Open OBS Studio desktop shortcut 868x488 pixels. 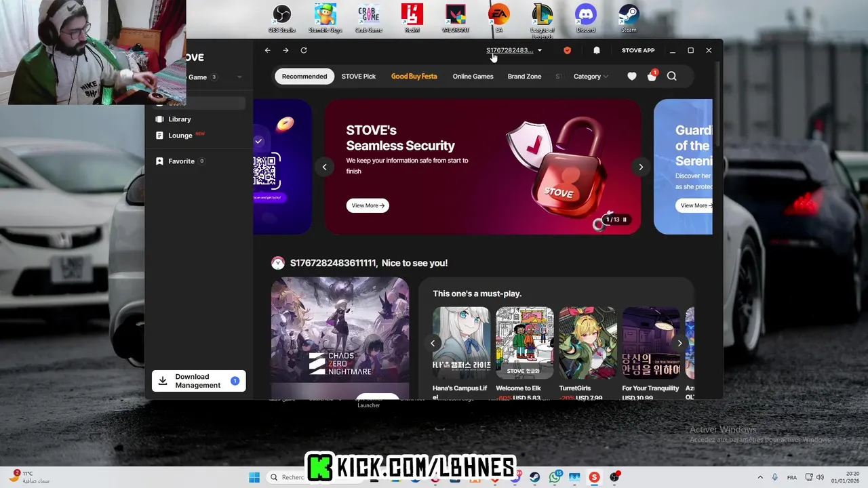[x=282, y=18]
